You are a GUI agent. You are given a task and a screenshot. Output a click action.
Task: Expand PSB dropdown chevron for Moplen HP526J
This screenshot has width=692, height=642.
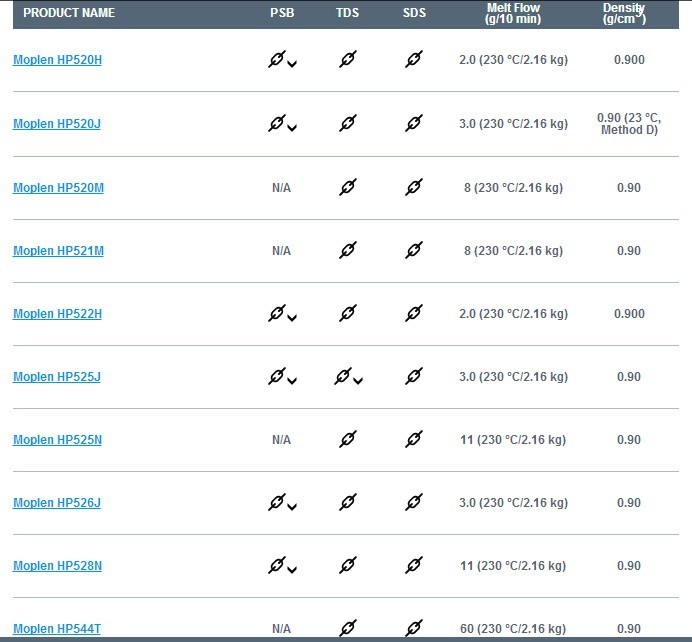pos(292,507)
